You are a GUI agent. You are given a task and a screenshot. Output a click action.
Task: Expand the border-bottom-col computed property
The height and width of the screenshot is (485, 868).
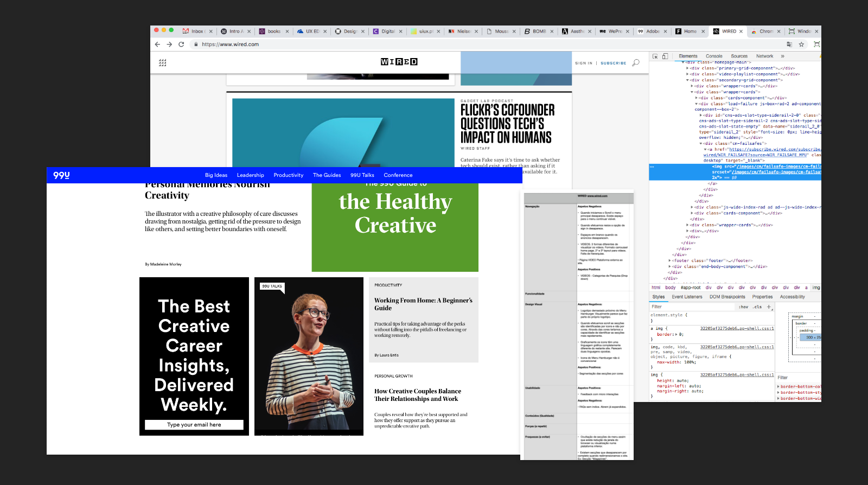pyautogui.click(x=778, y=387)
